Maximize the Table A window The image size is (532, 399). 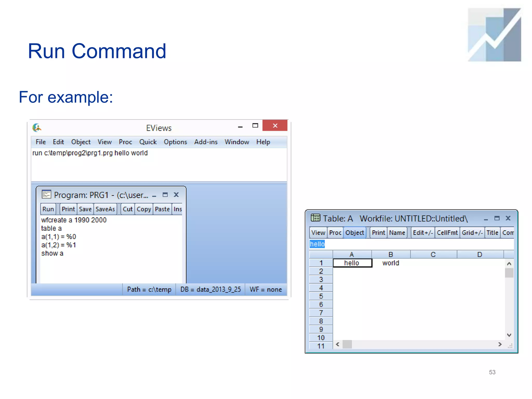497,218
